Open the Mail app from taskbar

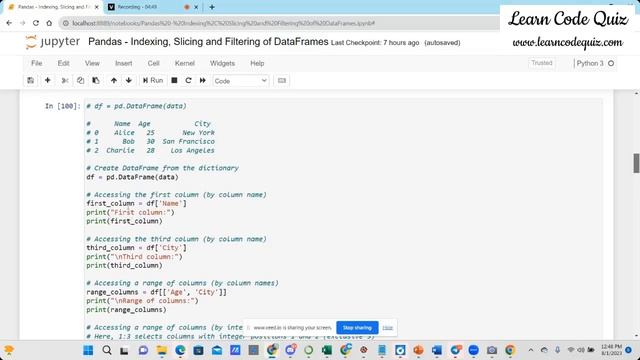tap(217, 350)
